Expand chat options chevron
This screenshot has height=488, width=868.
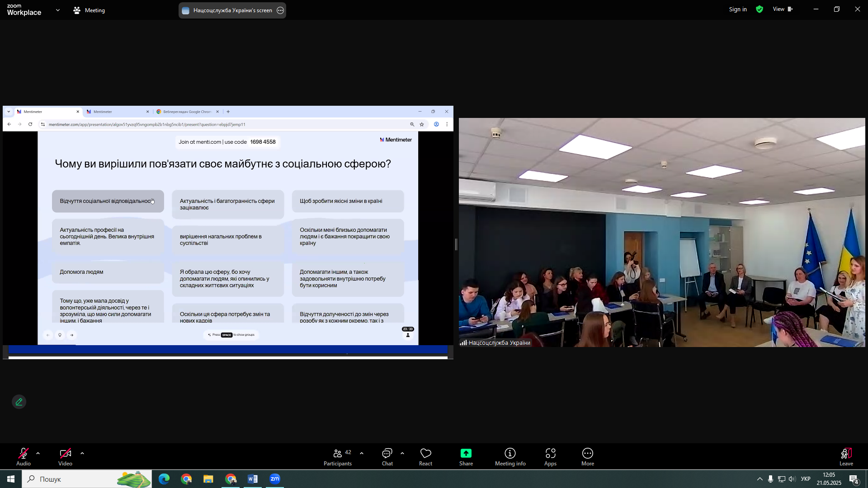tap(402, 453)
